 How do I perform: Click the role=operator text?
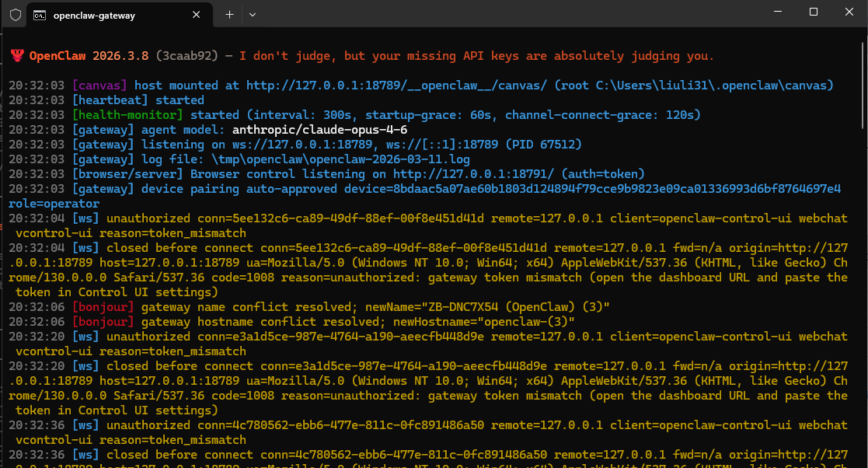(54, 204)
